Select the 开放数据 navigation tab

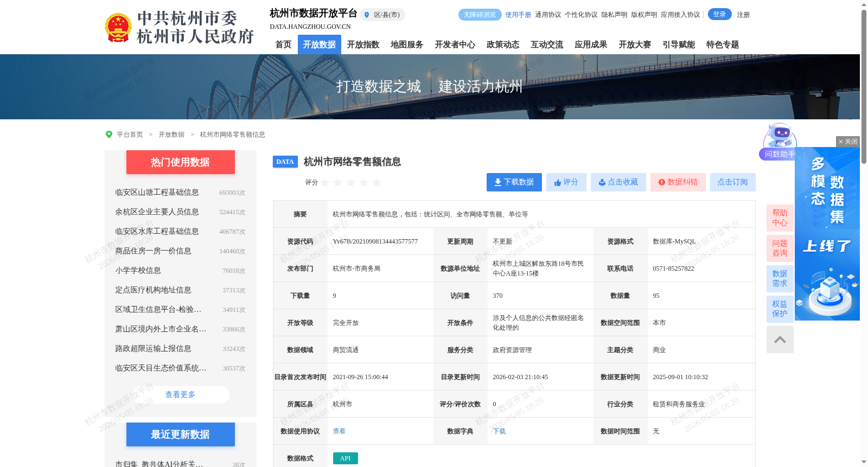(x=320, y=44)
